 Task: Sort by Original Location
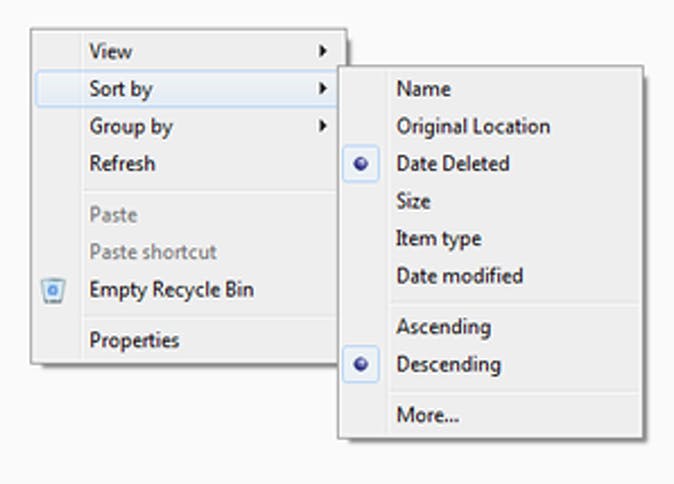pos(473,126)
